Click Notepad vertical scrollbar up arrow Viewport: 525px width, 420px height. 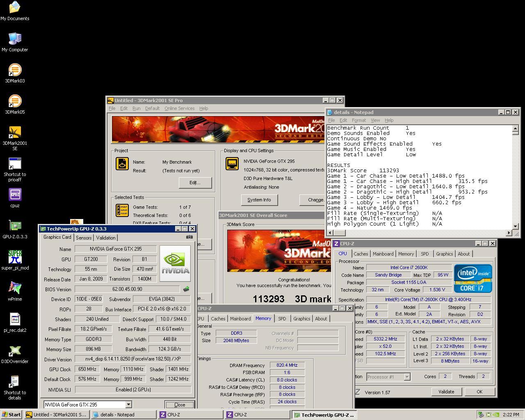[516, 128]
